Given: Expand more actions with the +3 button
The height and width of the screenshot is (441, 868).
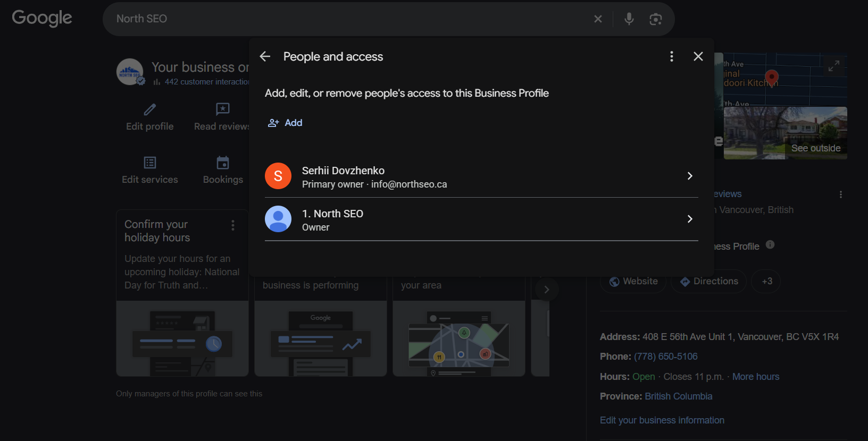Looking at the screenshot, I should tap(766, 281).
